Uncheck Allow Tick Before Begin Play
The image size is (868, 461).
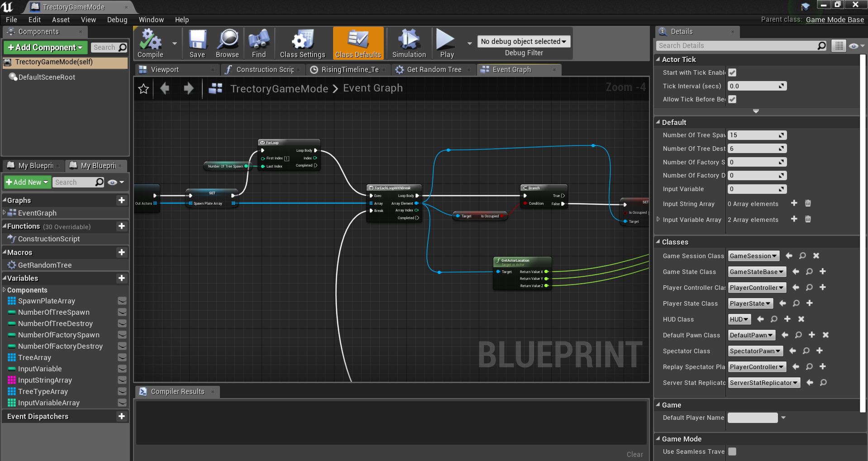point(732,99)
